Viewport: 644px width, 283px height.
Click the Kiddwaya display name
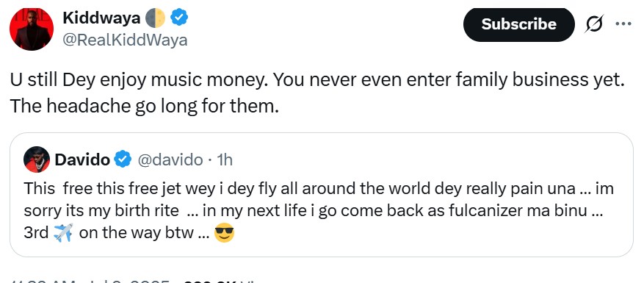coord(101,18)
